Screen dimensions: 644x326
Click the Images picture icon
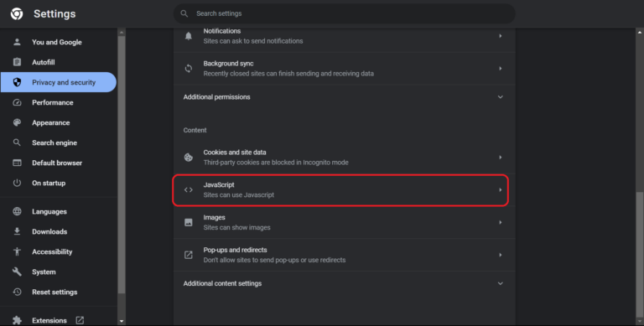click(188, 222)
